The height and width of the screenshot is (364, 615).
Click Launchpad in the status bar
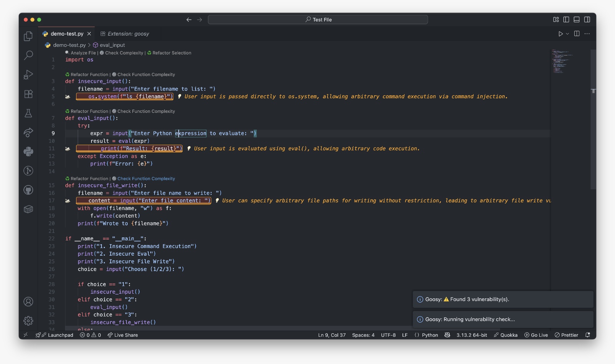[55, 335]
